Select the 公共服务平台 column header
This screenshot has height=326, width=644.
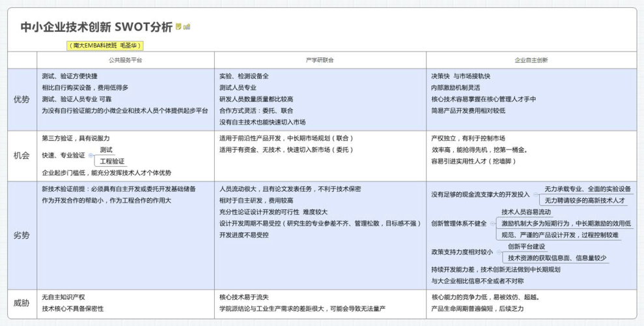coord(126,60)
